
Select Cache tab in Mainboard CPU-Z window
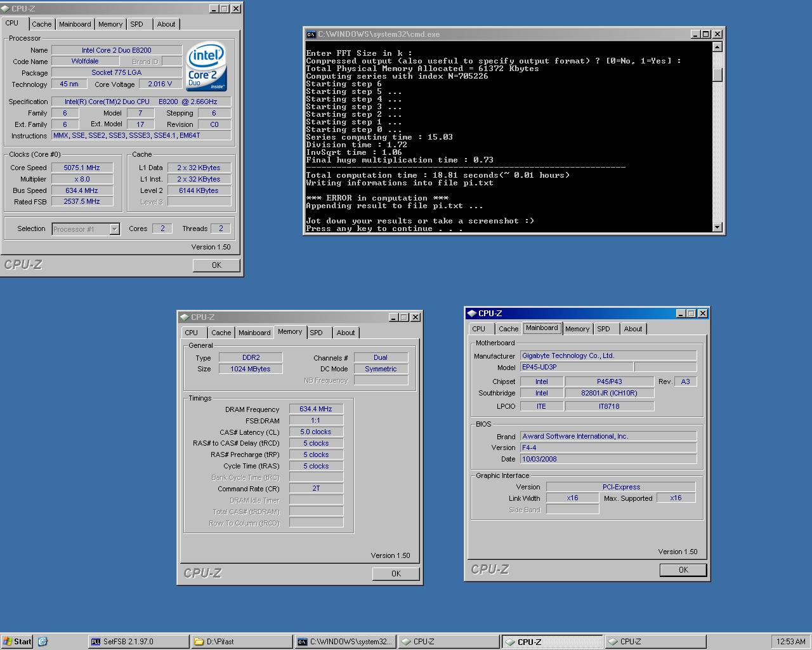tap(509, 329)
